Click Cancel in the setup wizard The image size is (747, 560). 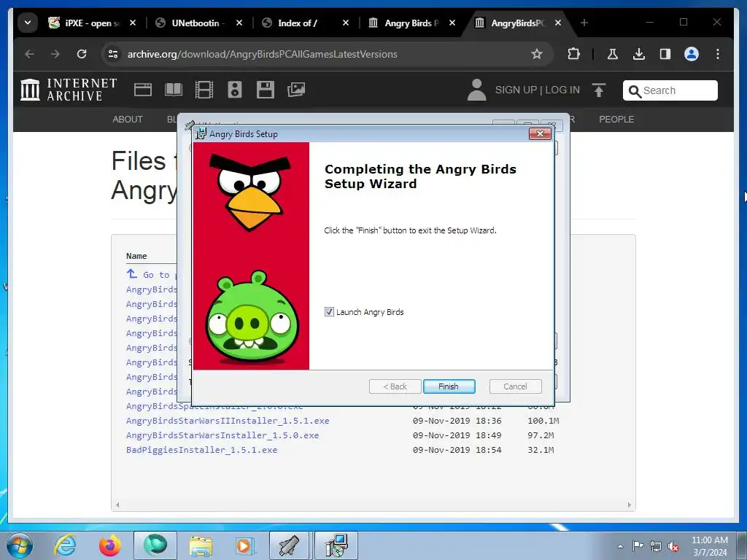tap(515, 386)
